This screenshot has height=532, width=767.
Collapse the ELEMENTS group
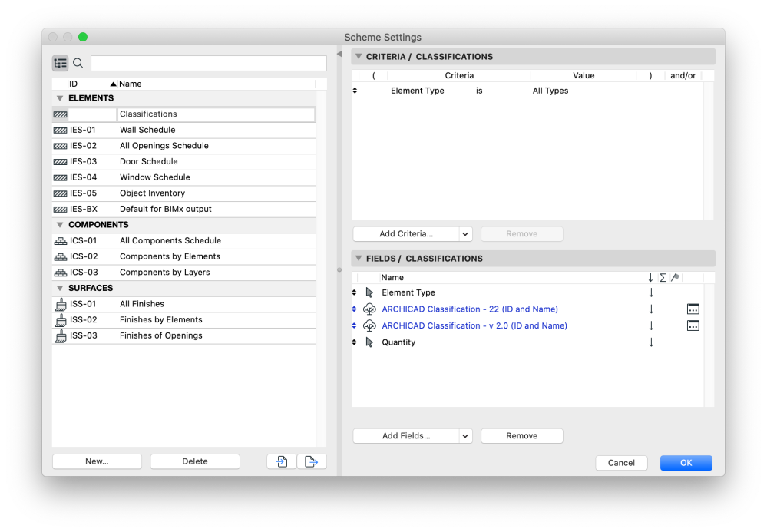coord(60,98)
